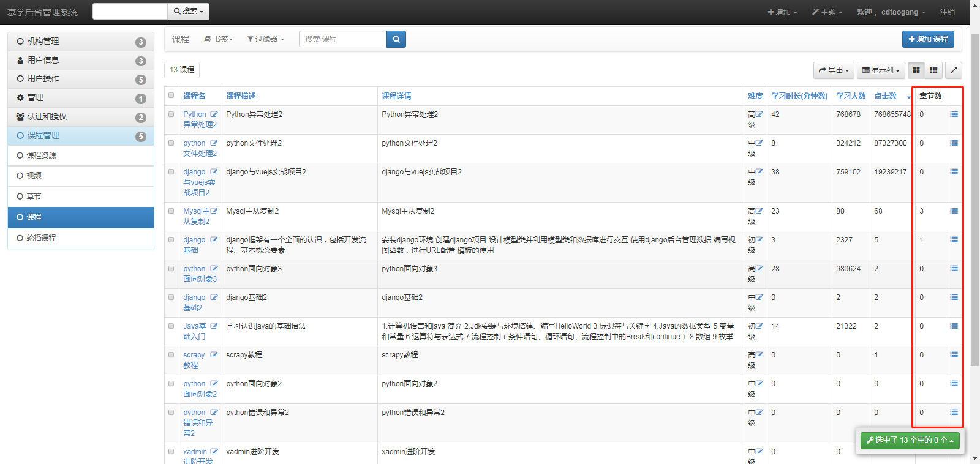Open the details list icon in the python面向对象3 row
This screenshot has height=464, width=980.
coord(954,269)
